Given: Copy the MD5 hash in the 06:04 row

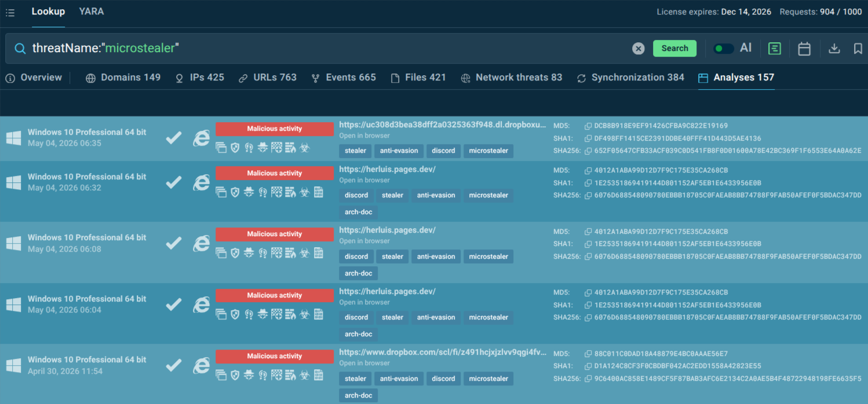Looking at the screenshot, I should (x=588, y=292).
